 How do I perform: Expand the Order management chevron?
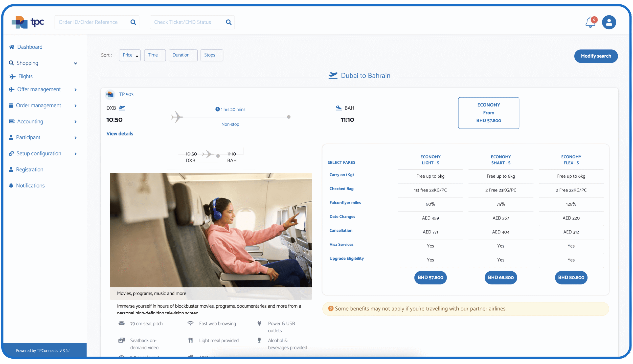coord(75,106)
